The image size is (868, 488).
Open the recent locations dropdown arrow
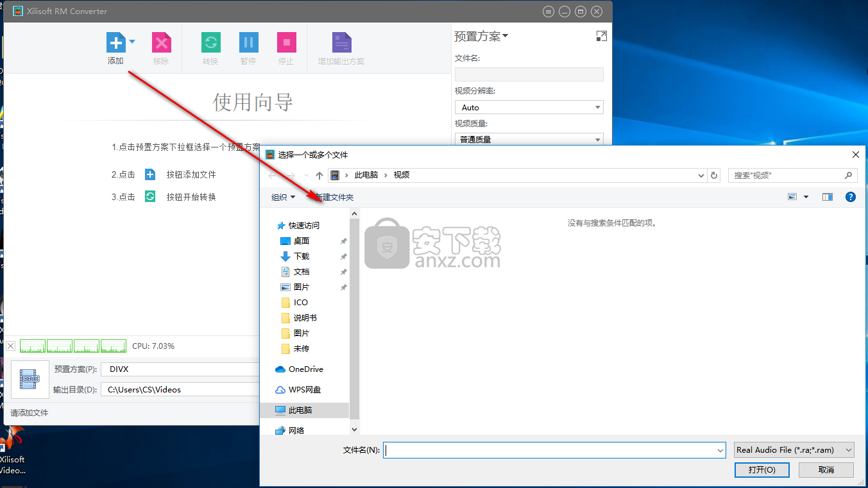pos(306,175)
